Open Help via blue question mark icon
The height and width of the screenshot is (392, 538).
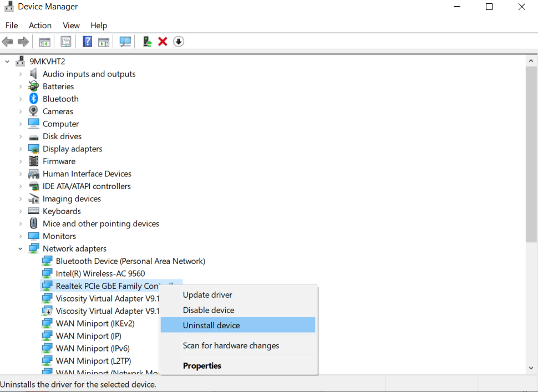point(88,42)
